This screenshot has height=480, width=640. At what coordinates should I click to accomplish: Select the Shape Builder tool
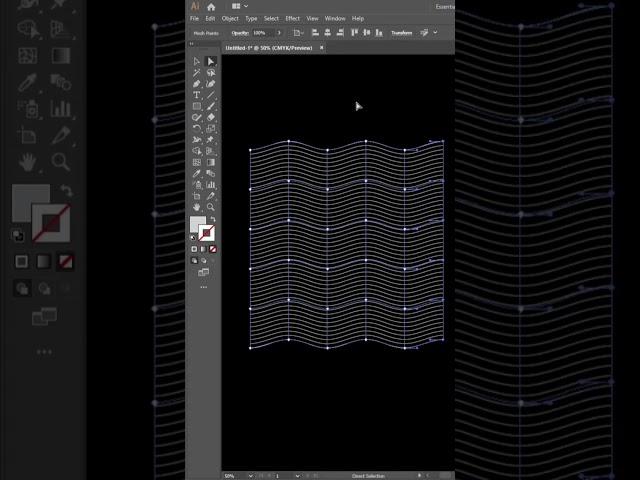click(197, 151)
